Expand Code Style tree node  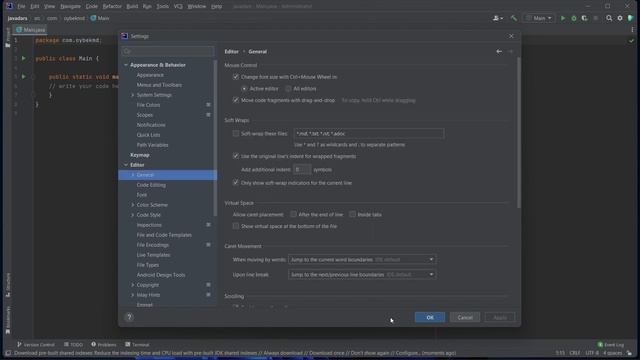click(x=133, y=215)
